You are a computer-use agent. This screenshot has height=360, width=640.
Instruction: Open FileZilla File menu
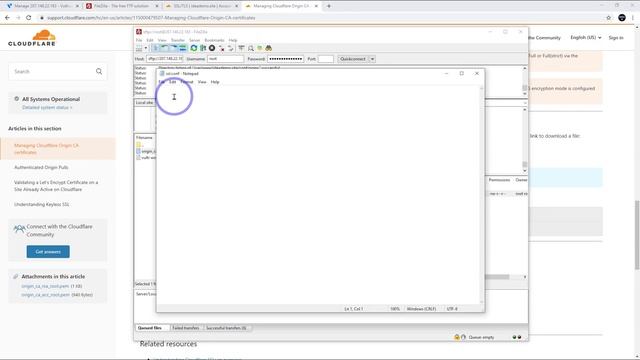coord(139,40)
